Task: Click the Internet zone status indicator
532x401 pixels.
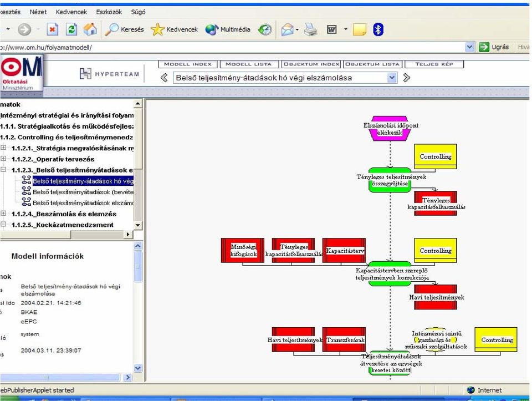Action: 484,390
